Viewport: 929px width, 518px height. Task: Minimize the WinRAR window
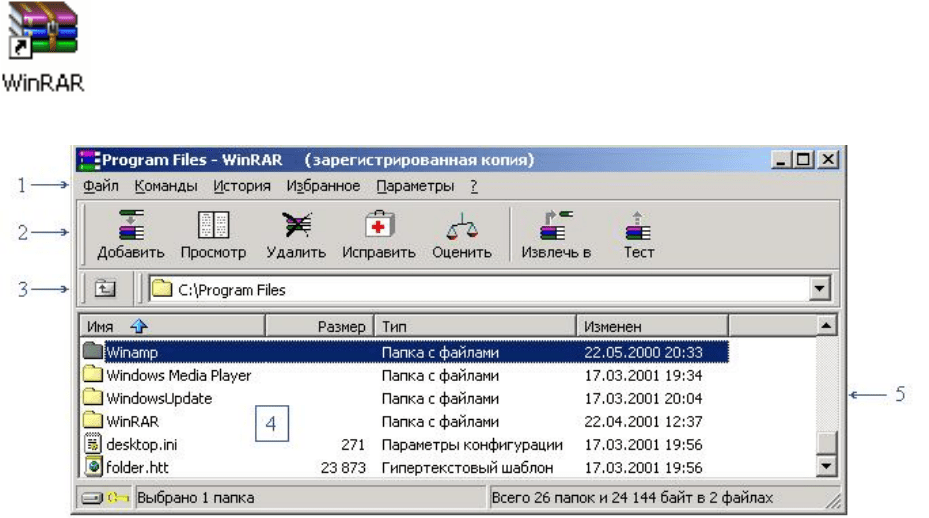coord(781,159)
